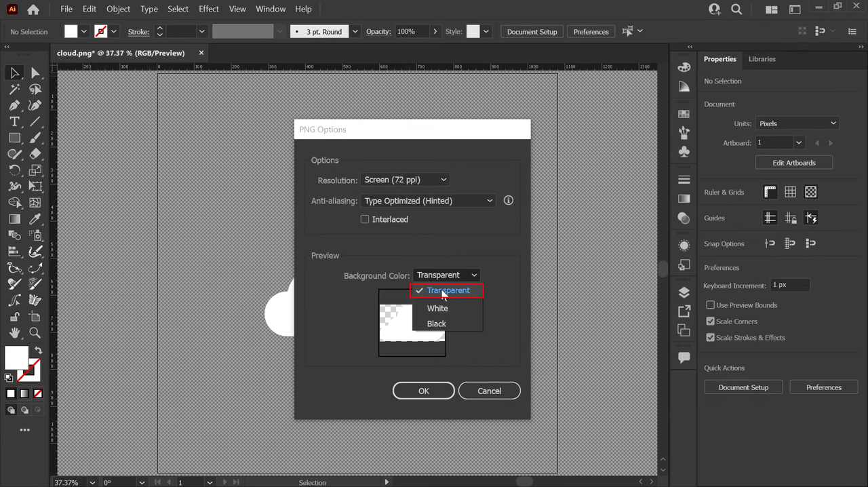Pick the Lasso tool
The width and height of the screenshot is (868, 487).
click(35, 89)
